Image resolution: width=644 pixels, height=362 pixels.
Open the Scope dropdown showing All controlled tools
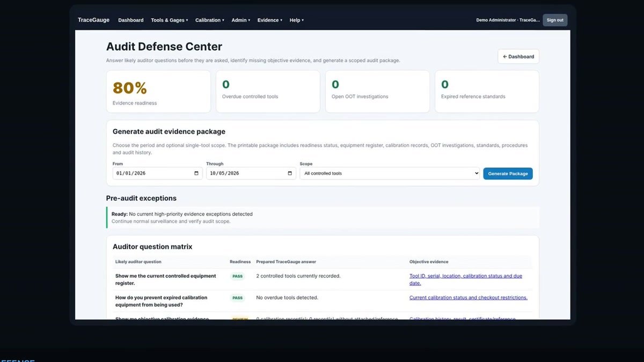click(x=390, y=173)
